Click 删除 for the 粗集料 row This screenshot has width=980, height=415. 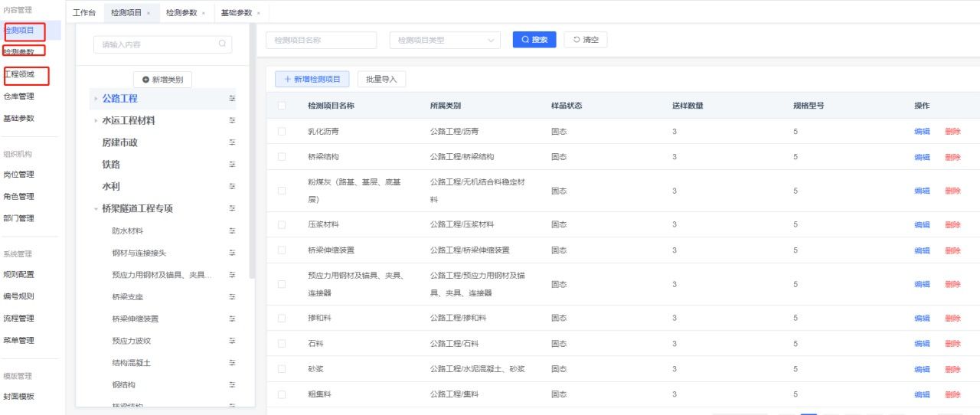[x=952, y=394]
